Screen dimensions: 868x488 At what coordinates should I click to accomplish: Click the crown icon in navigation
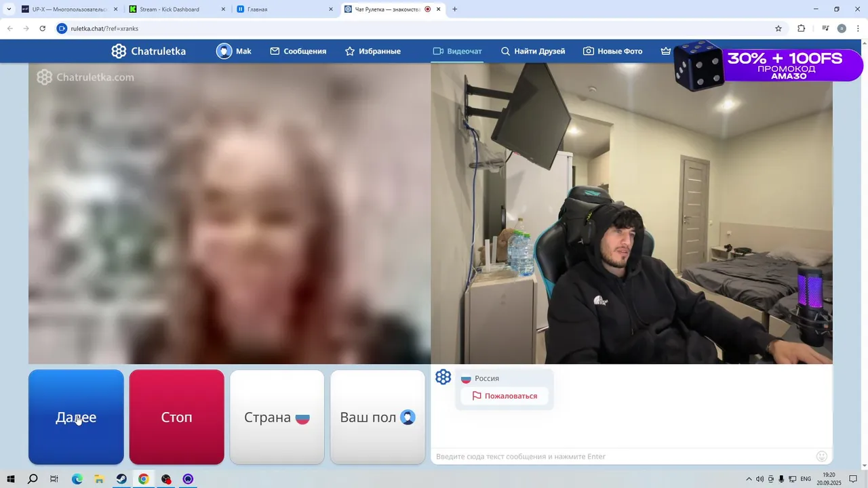666,51
